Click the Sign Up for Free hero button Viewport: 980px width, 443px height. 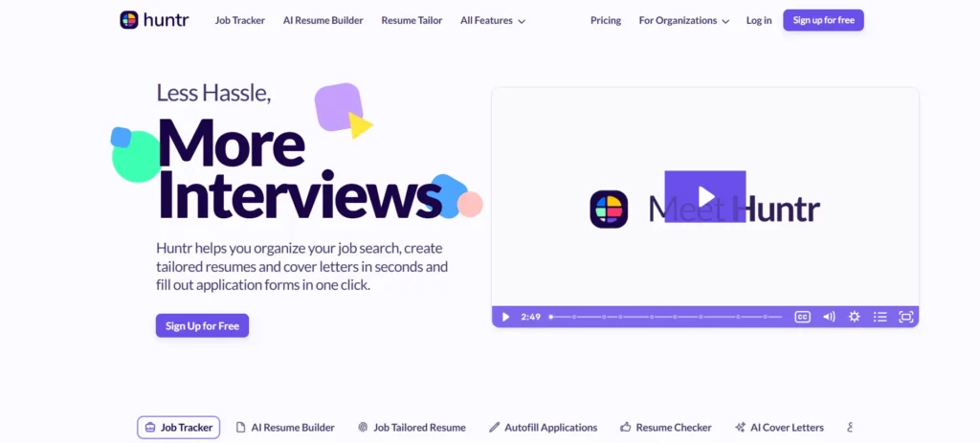point(203,325)
